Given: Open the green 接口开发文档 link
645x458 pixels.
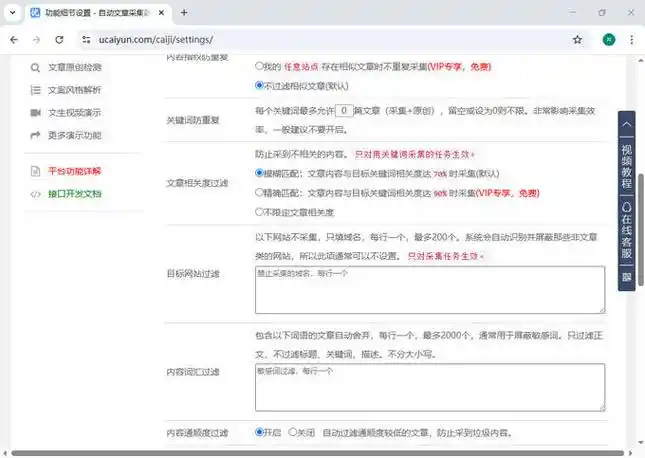Looking at the screenshot, I should point(74,193).
